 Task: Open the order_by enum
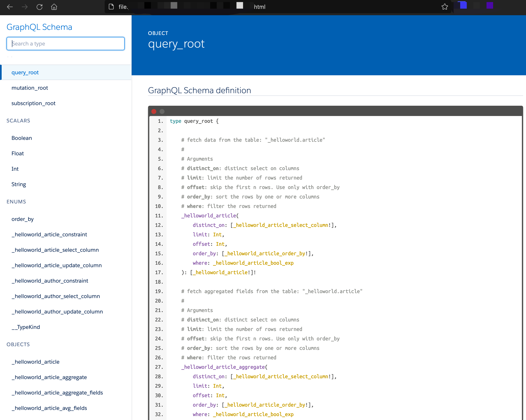[x=22, y=219]
